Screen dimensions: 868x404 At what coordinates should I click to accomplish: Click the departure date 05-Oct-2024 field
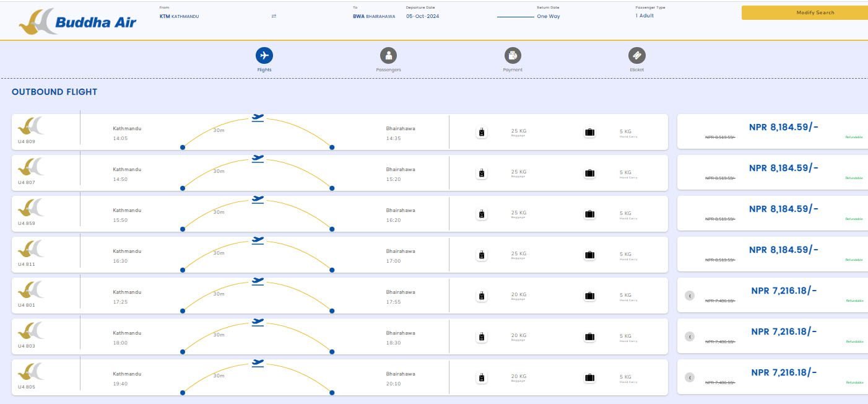(422, 16)
